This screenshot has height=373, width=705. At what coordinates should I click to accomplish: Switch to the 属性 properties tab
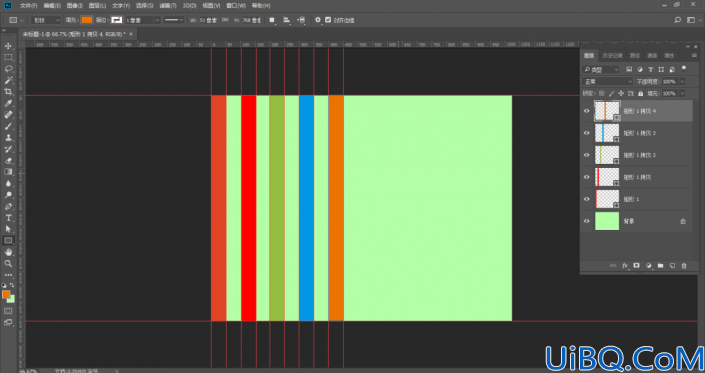pyautogui.click(x=669, y=55)
